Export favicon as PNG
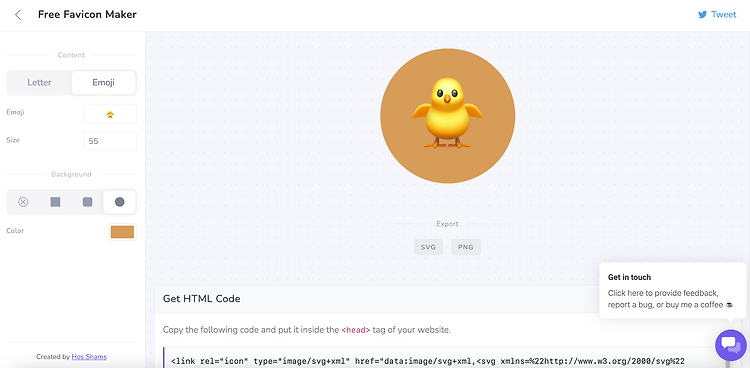 [466, 247]
